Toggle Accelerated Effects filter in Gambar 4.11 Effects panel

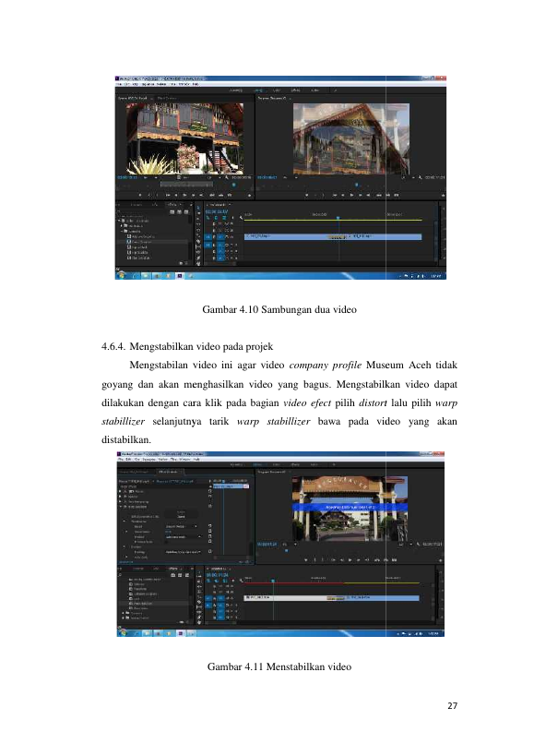(x=172, y=575)
